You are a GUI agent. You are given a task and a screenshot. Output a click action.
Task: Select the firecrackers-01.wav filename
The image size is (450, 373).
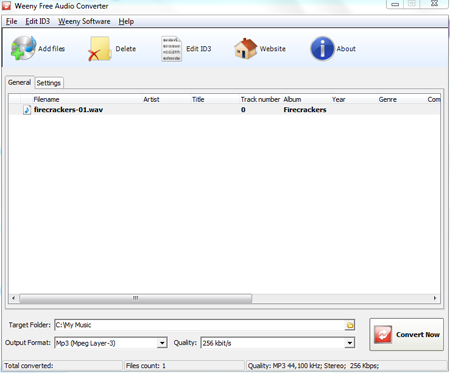click(x=68, y=110)
